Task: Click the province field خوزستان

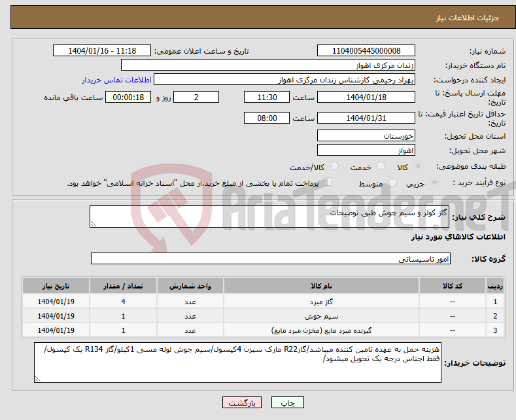Action: [366, 135]
